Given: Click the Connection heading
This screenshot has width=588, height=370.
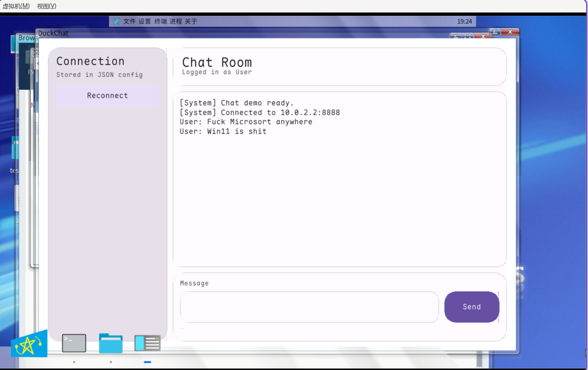Looking at the screenshot, I should [90, 61].
